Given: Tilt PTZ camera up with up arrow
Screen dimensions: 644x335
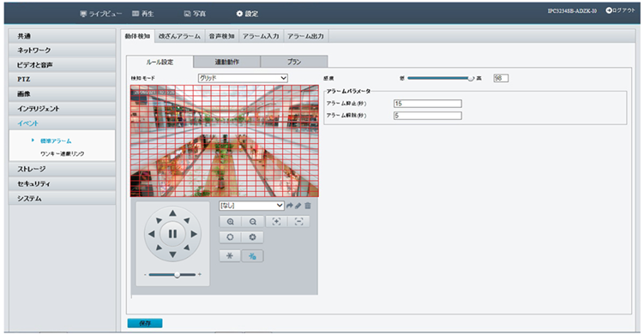Looking at the screenshot, I should [172, 213].
